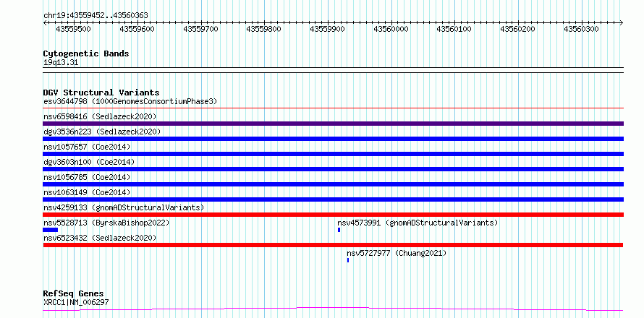
Task: Click the 43559900 ruler tick label
Action: click(327, 29)
